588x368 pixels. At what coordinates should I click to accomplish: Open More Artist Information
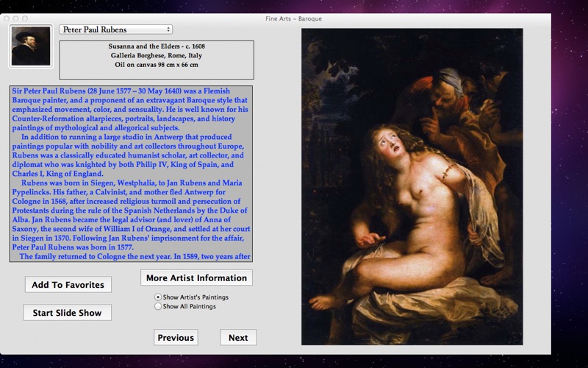click(196, 278)
